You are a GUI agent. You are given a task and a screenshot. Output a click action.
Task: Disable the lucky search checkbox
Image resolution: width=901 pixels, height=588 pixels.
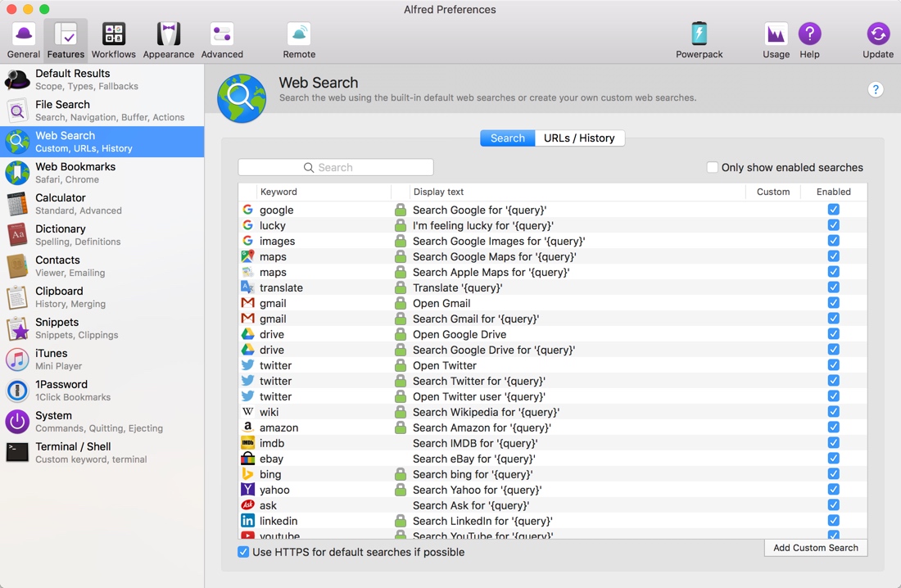tap(833, 224)
